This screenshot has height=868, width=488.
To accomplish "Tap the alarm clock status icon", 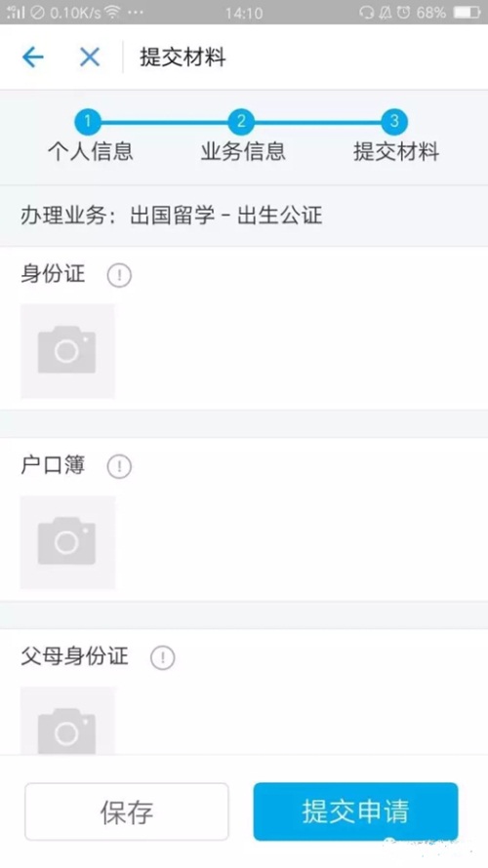I will click(403, 12).
